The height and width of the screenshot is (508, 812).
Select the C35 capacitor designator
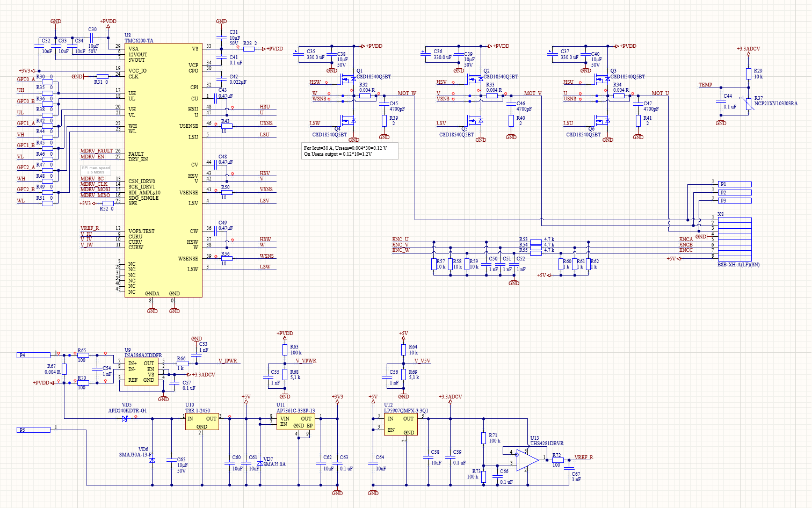click(x=311, y=52)
